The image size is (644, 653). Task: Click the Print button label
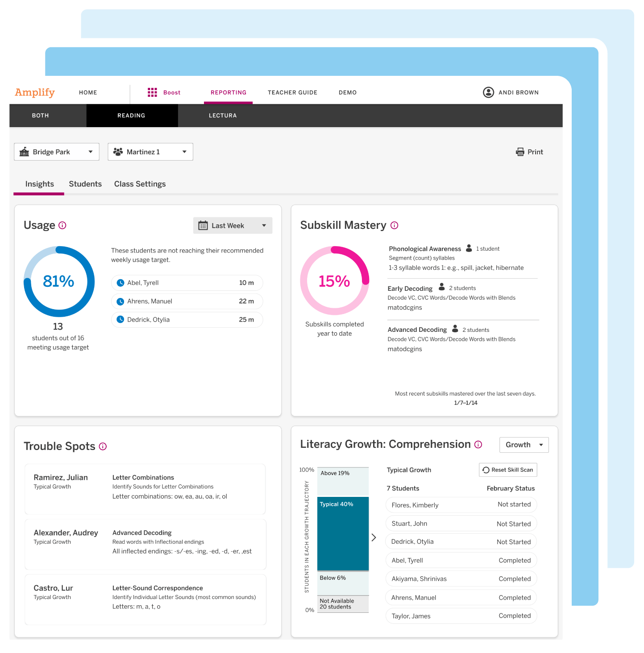(x=535, y=152)
